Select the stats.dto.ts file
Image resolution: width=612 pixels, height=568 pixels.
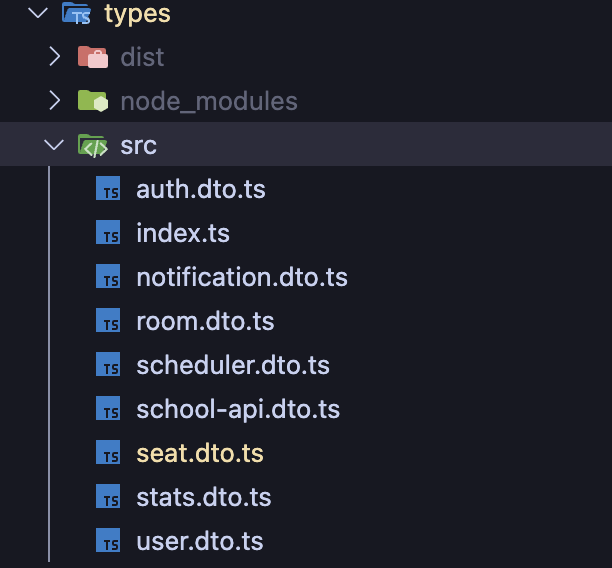[204, 497]
